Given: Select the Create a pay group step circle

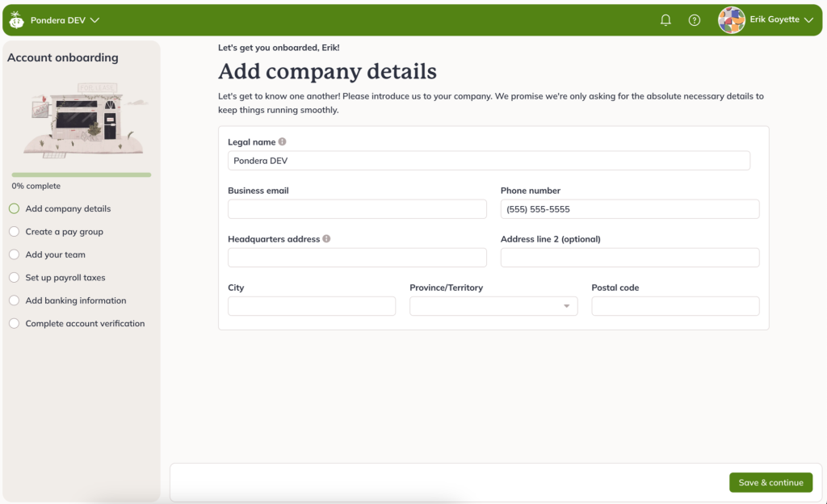Looking at the screenshot, I should tap(14, 232).
